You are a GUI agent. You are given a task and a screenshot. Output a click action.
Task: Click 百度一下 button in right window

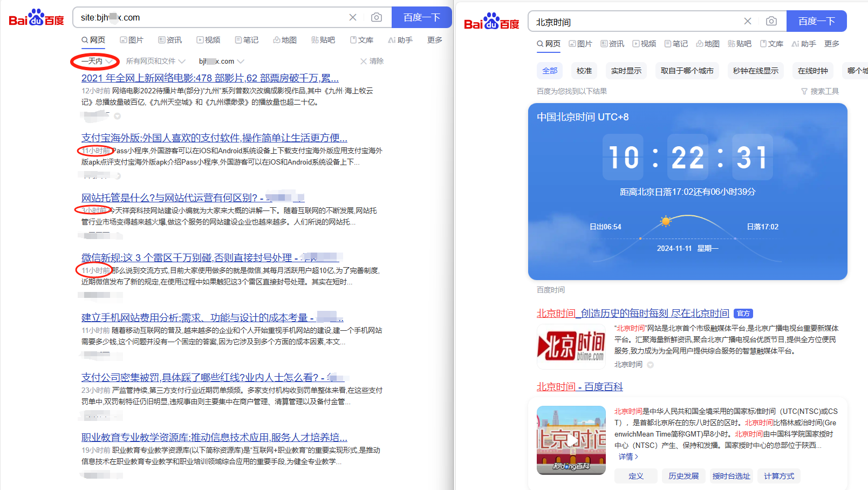(817, 21)
